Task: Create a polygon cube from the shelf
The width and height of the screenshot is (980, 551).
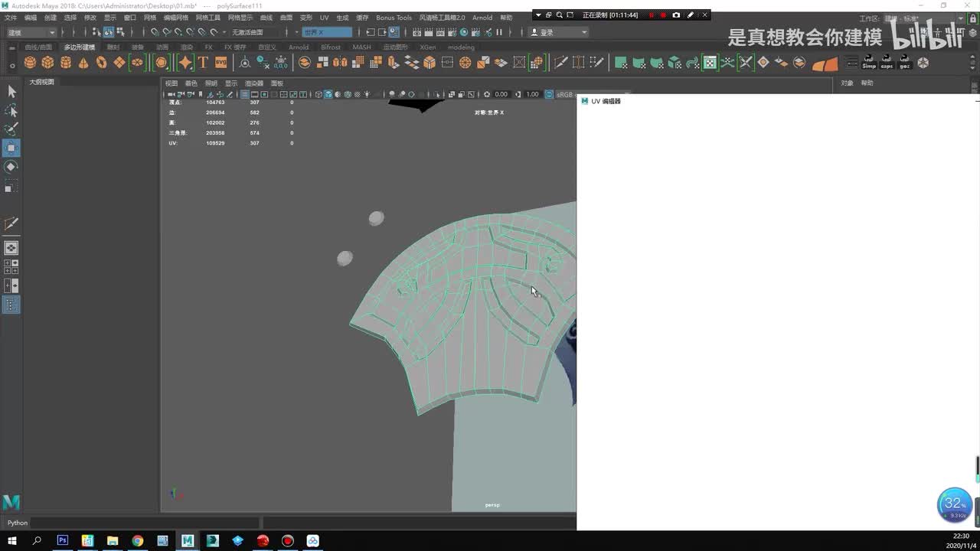Action: click(x=47, y=63)
